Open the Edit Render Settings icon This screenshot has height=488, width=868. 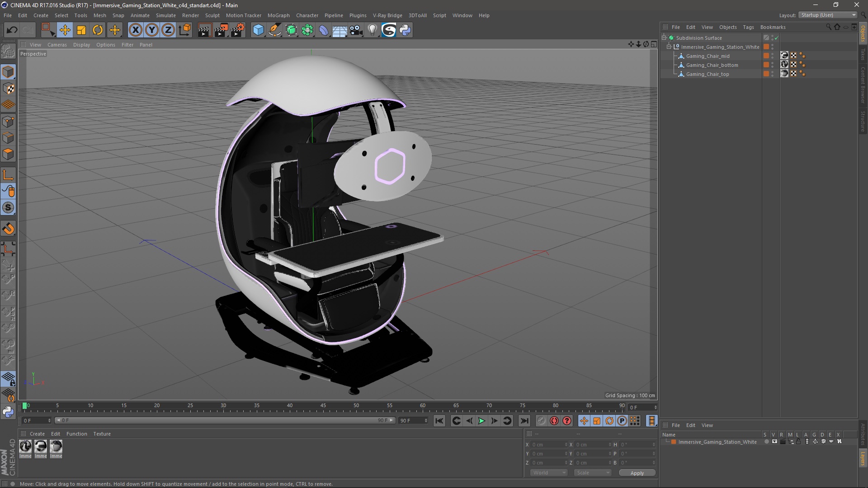point(237,30)
